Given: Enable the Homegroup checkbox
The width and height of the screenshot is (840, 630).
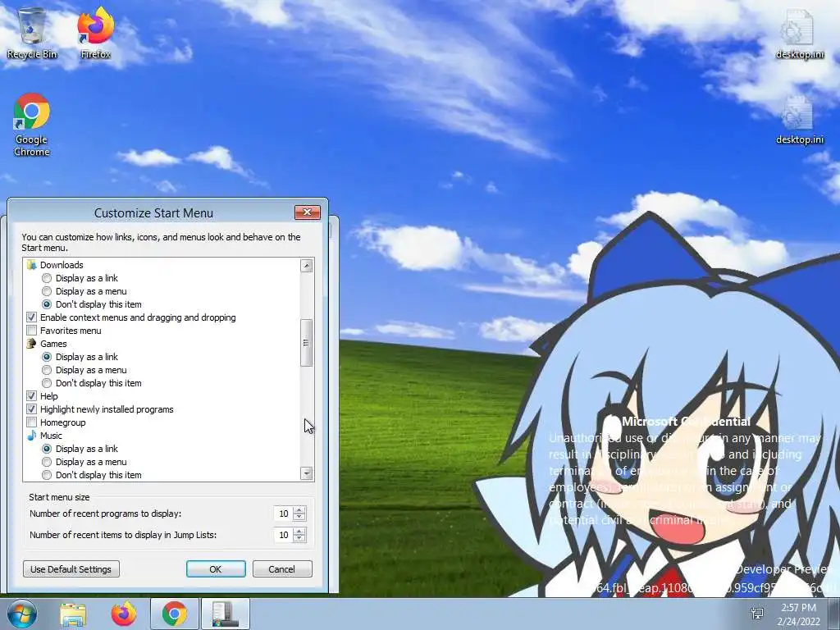Looking at the screenshot, I should coord(32,422).
